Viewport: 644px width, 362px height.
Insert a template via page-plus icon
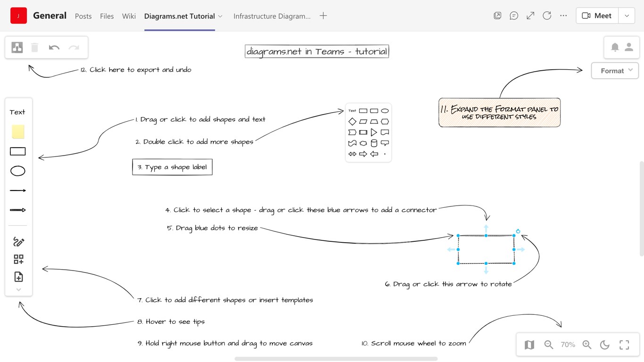pyautogui.click(x=18, y=277)
